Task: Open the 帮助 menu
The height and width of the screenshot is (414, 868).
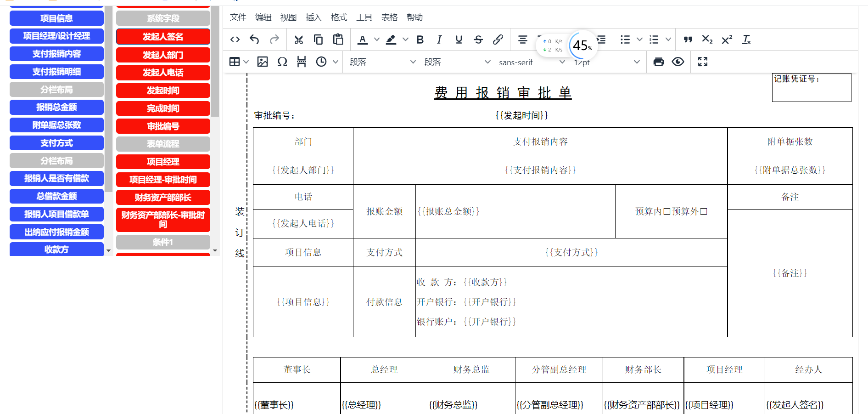Action: [414, 17]
